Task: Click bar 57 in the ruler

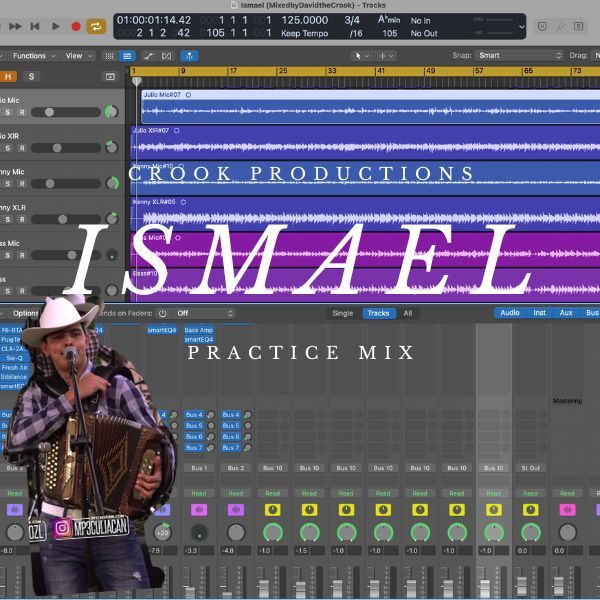Action: (x=479, y=71)
